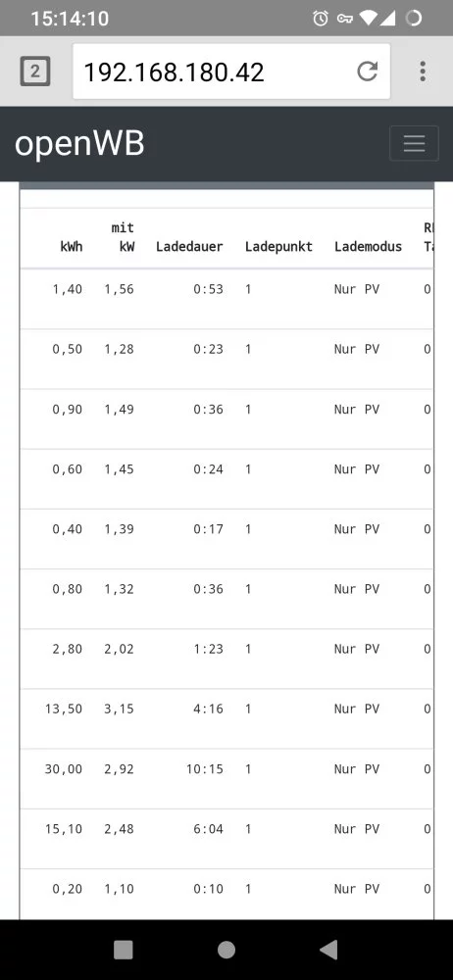This screenshot has height=980, width=453.
Task: Tap the Android home circle button
Action: [x=226, y=950]
